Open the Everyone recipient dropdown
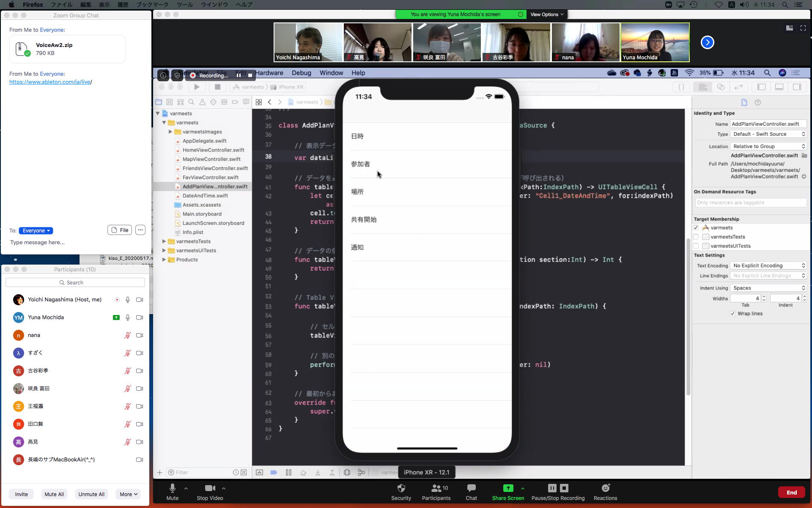 [x=36, y=231]
